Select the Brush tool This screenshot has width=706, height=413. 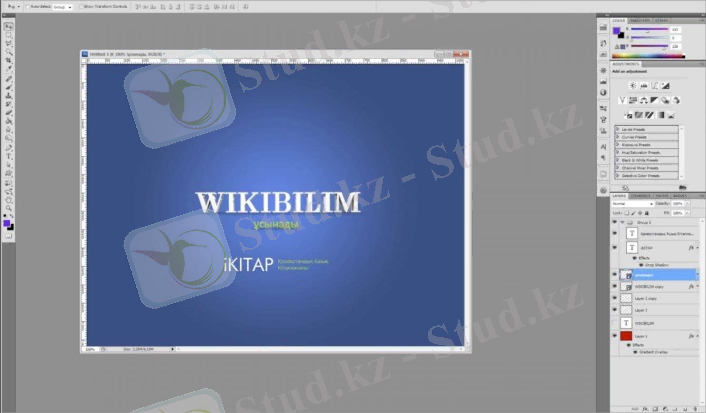coord(9,88)
